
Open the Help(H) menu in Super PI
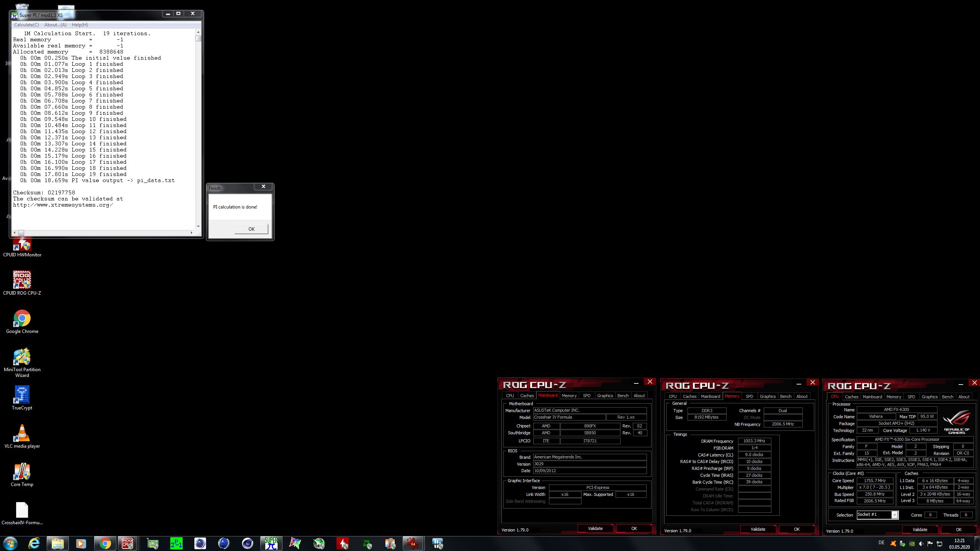tap(80, 25)
